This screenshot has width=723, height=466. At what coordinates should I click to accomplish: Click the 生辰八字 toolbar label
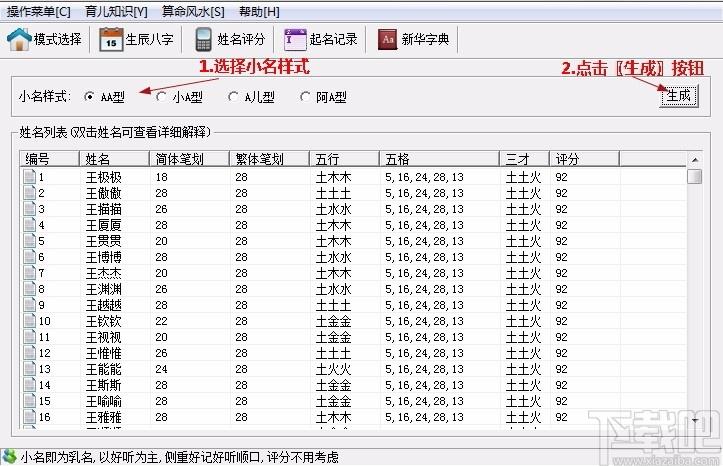[x=149, y=39]
